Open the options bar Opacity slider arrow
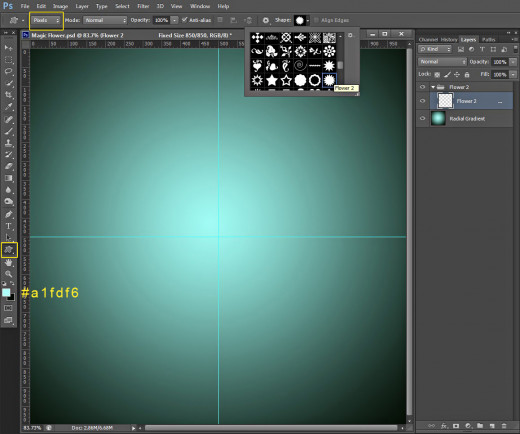520x434 pixels. point(174,20)
